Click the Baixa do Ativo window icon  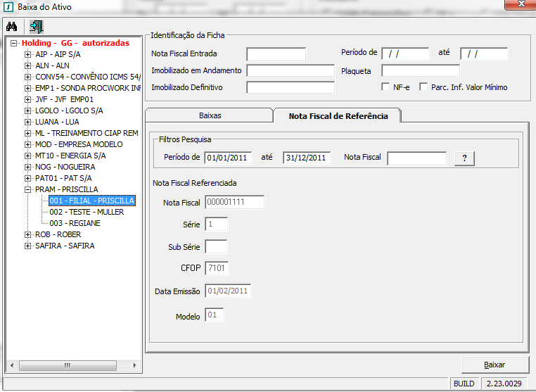click(x=8, y=6)
